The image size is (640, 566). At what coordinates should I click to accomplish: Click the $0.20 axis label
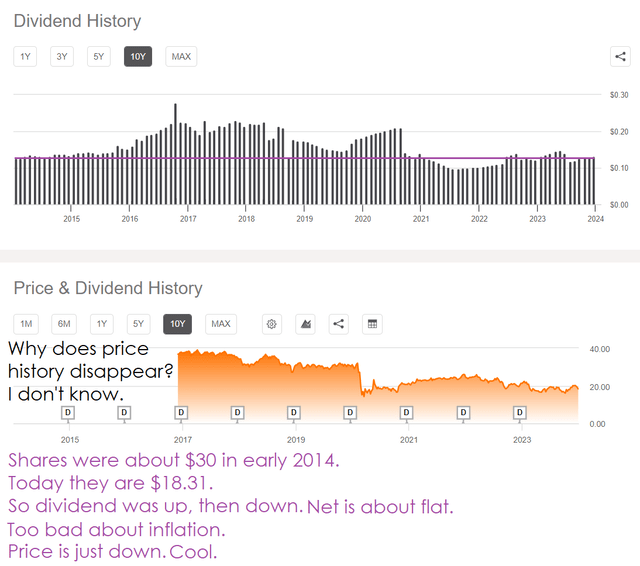coord(619,132)
